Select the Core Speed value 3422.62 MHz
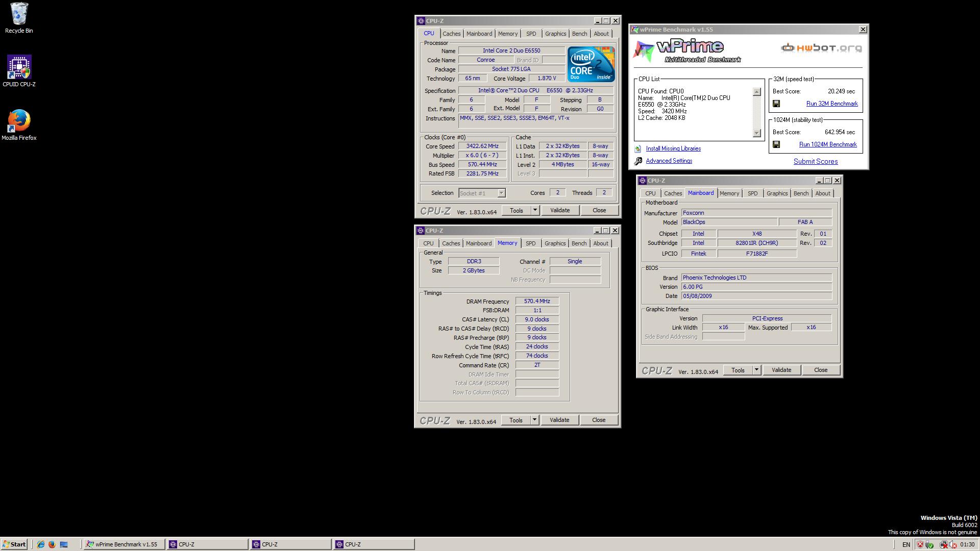This screenshot has width=980, height=551. [482, 146]
